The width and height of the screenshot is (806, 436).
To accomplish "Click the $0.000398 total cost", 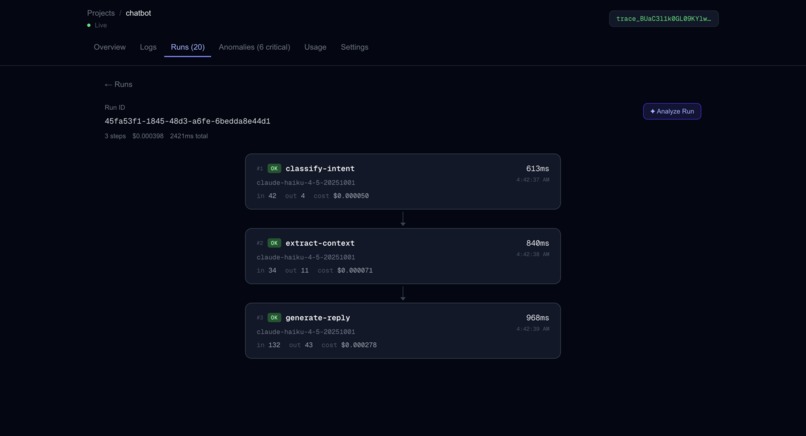I will (x=148, y=136).
